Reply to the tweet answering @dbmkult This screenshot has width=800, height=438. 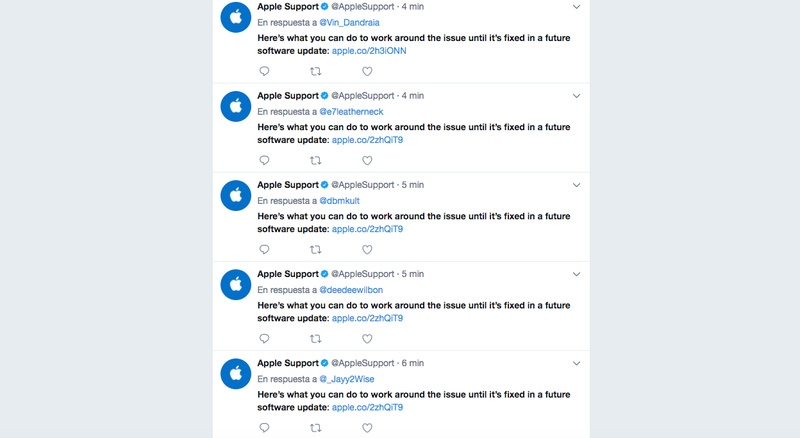coord(264,249)
